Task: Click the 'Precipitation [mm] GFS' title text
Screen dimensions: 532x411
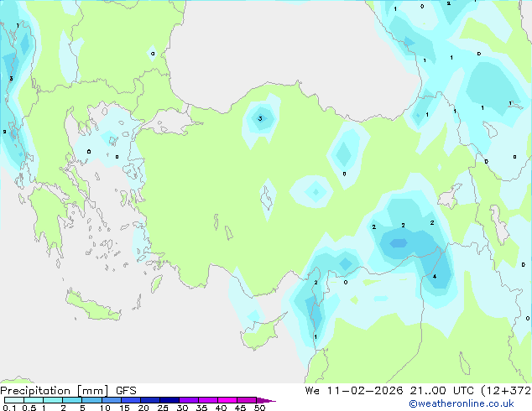Action: click(68, 391)
